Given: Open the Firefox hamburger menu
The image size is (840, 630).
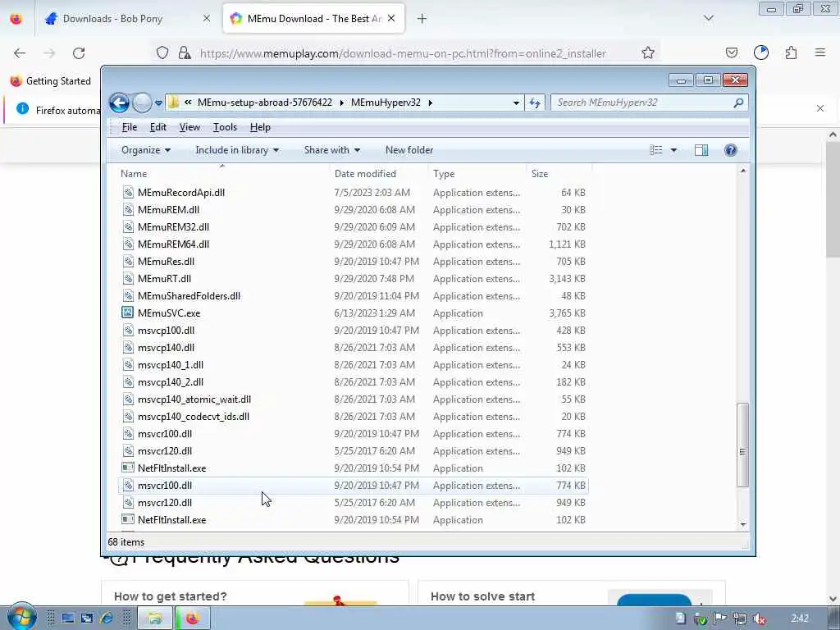Looking at the screenshot, I should pos(820,52).
